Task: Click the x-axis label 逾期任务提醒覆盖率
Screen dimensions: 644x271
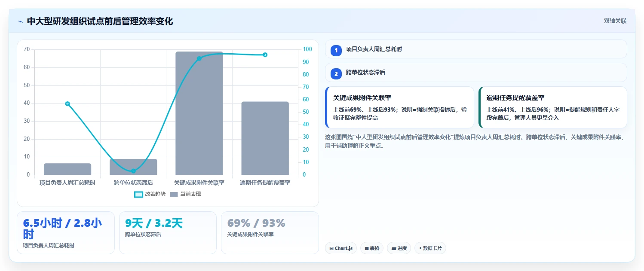Action: click(x=265, y=183)
